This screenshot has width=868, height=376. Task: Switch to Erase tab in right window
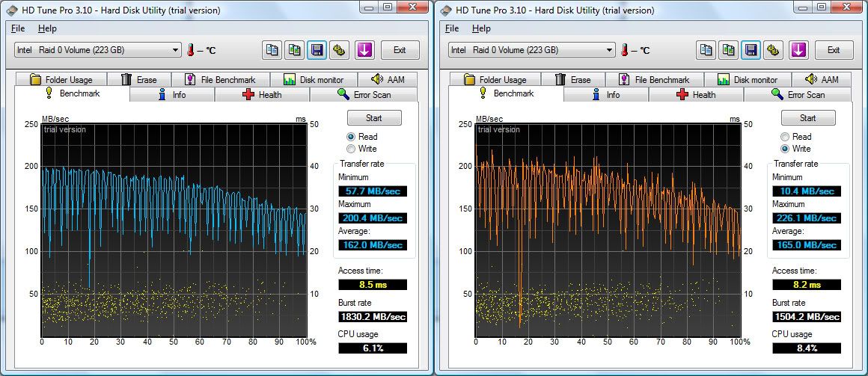(x=573, y=80)
